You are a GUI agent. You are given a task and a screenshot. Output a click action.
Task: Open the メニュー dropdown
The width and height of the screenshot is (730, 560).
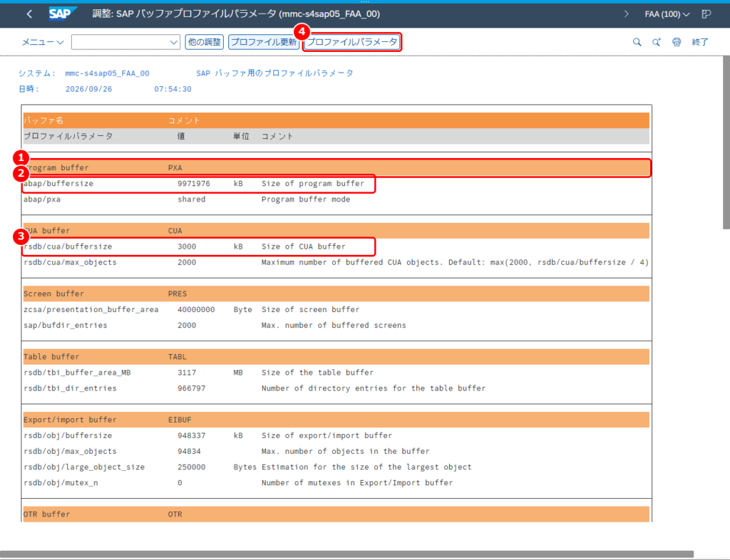click(x=42, y=42)
